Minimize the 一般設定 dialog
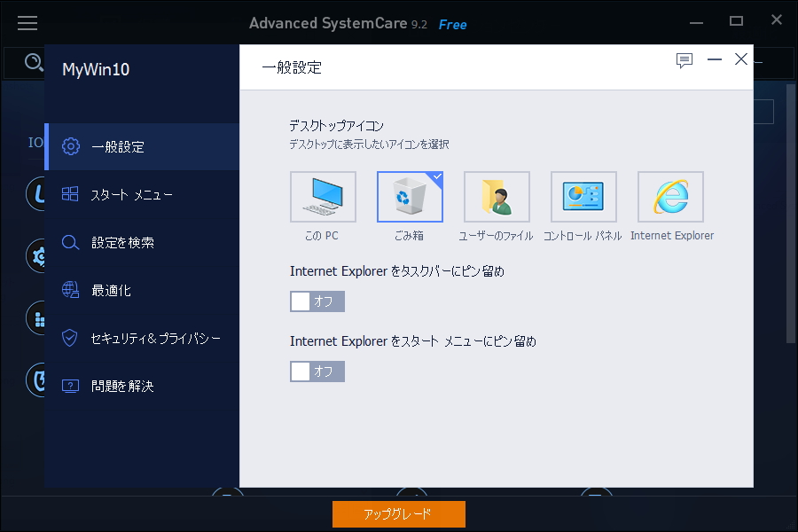This screenshot has height=532, width=798. [715, 59]
